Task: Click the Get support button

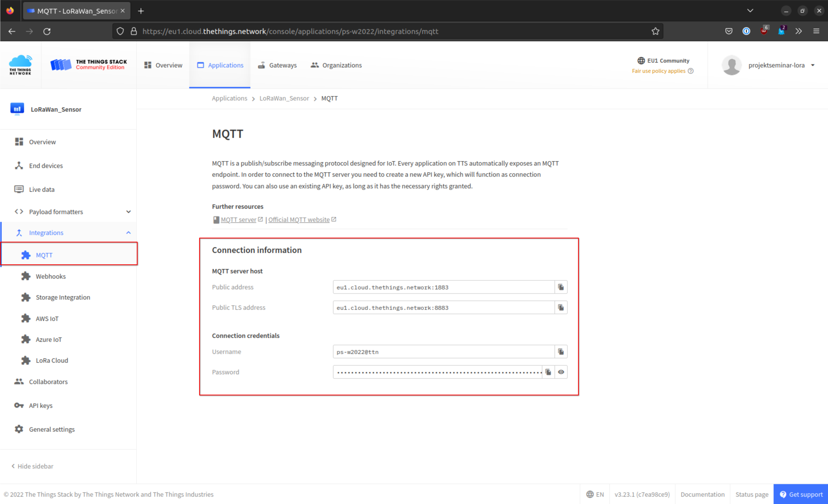Action: click(x=801, y=494)
